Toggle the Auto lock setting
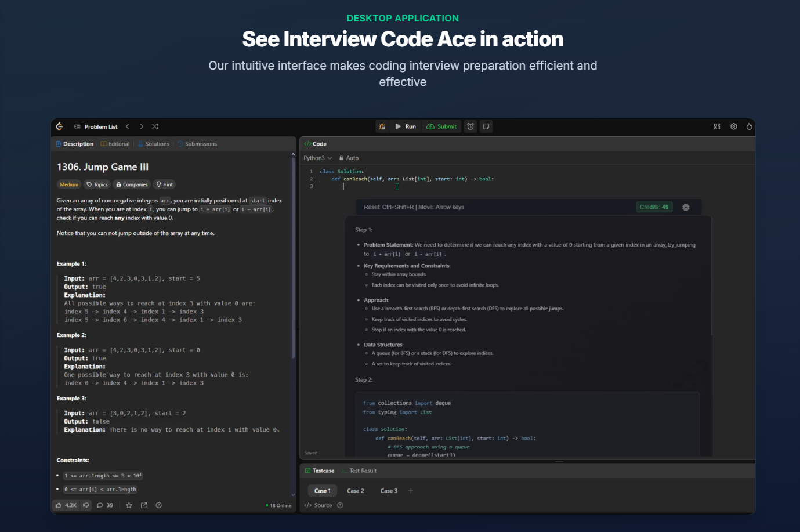Viewport: 800px width, 532px height. 349,158
